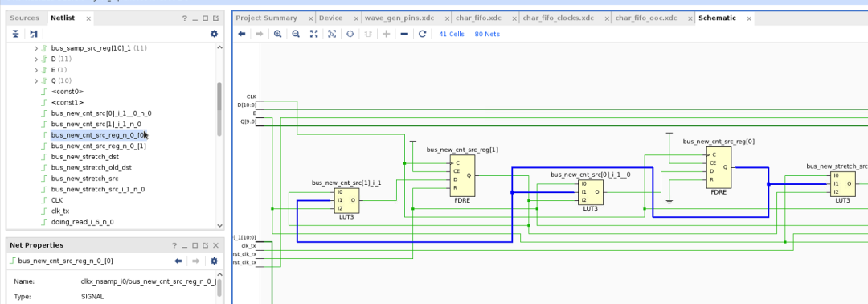The image size is (868, 304).
Task: Zoom in on the schematic
Action: 278,34
